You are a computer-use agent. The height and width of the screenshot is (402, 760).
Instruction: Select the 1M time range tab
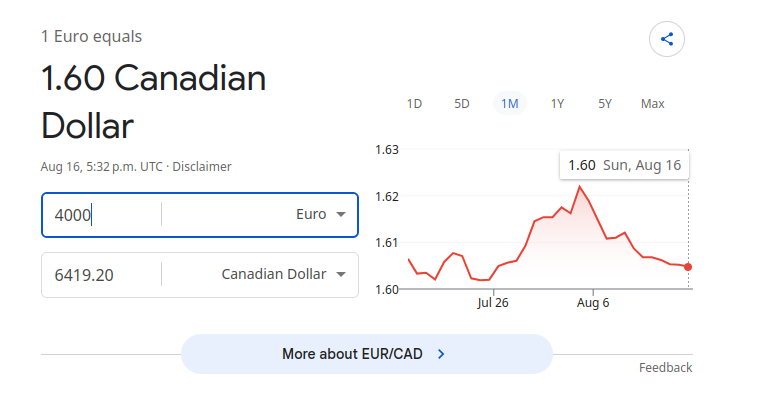pos(510,104)
